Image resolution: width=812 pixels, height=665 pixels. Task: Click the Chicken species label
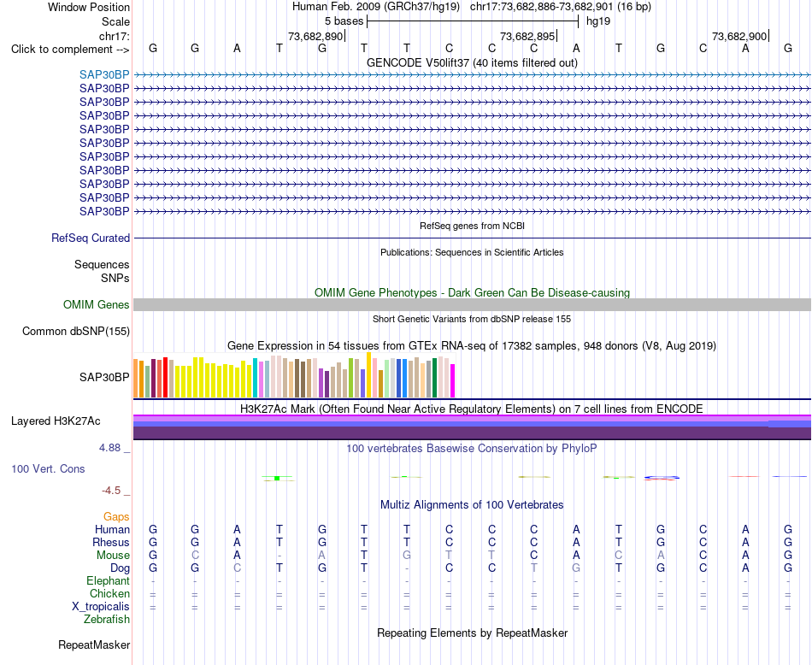[x=109, y=593]
